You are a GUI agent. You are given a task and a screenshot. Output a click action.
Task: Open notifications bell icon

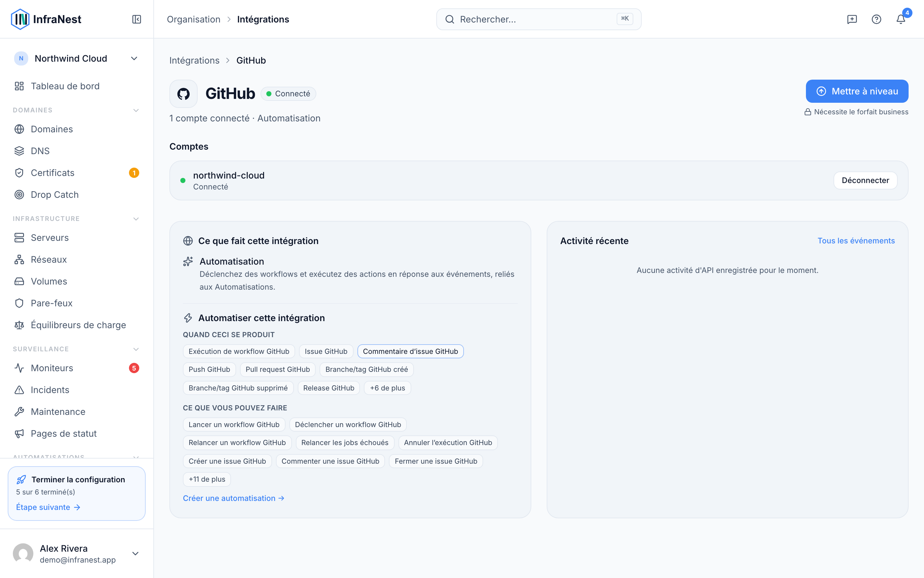click(901, 19)
